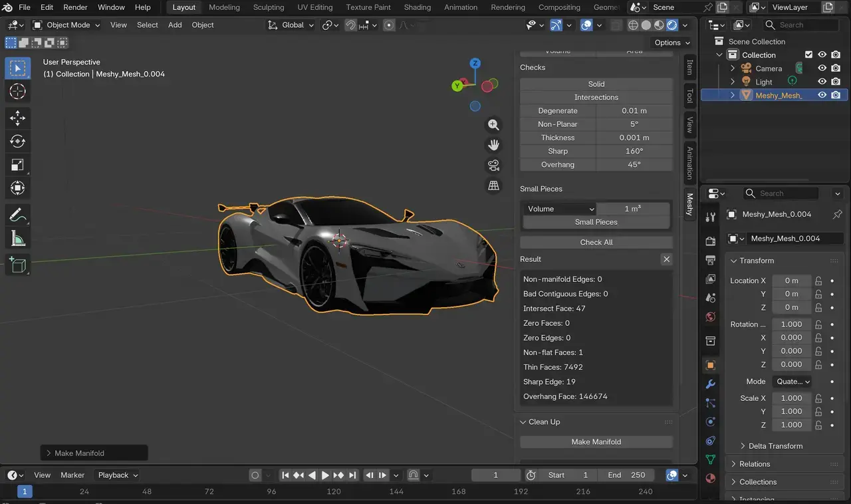Open the File menu
The height and width of the screenshot is (504, 851).
coord(25,7)
